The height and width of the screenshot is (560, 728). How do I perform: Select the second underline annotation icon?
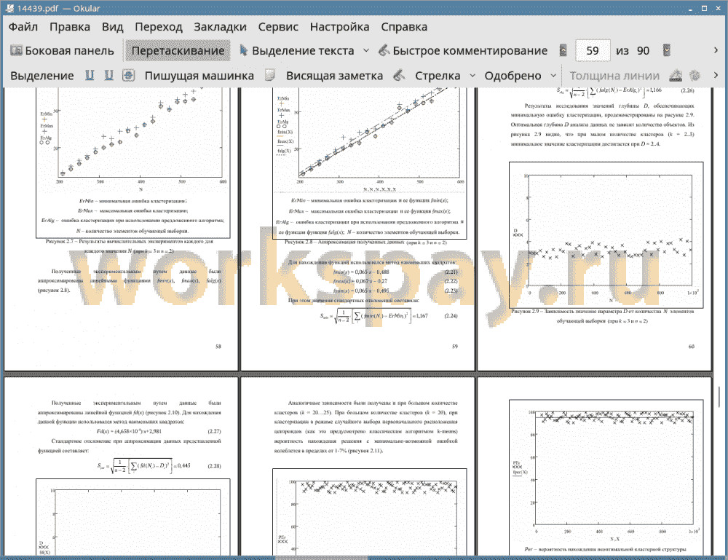pyautogui.click(x=108, y=75)
